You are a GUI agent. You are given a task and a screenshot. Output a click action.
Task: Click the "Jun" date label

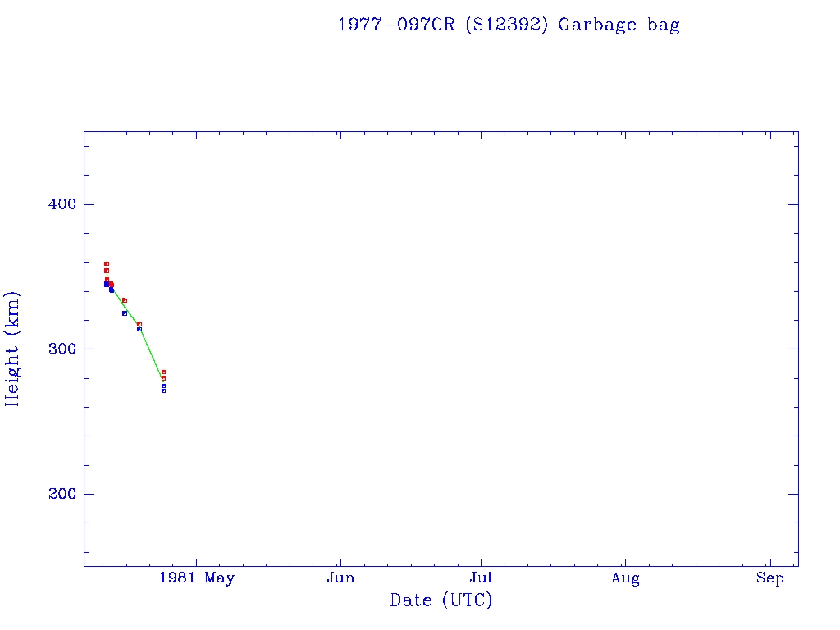click(x=340, y=578)
